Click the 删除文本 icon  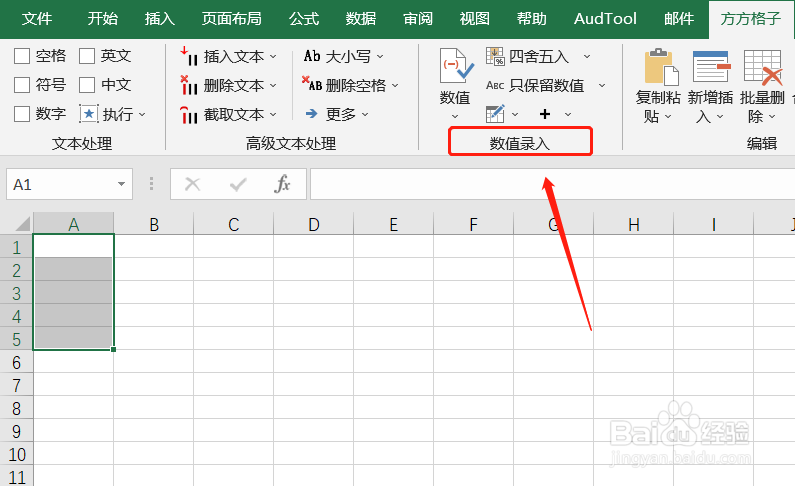coord(189,85)
